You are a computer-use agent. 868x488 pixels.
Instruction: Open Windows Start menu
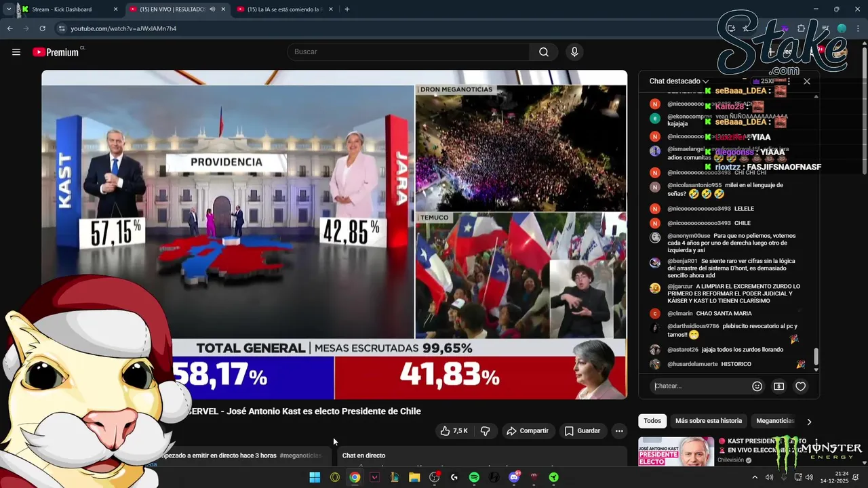pos(315,477)
